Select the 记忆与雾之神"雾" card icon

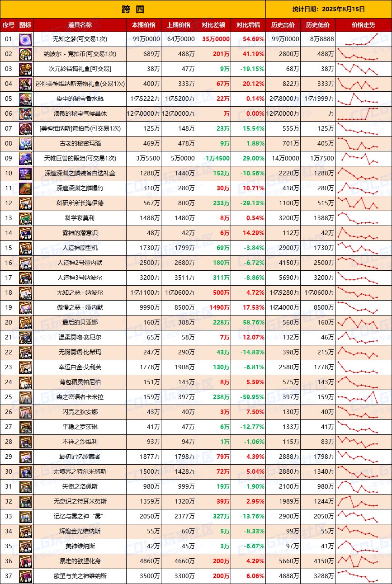click(x=25, y=517)
